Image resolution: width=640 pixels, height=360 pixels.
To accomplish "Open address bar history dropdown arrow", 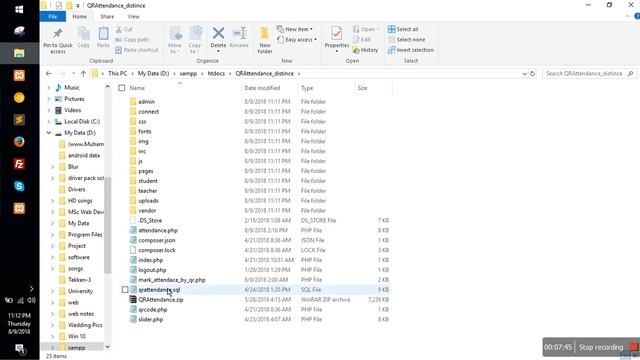I will point(524,73).
